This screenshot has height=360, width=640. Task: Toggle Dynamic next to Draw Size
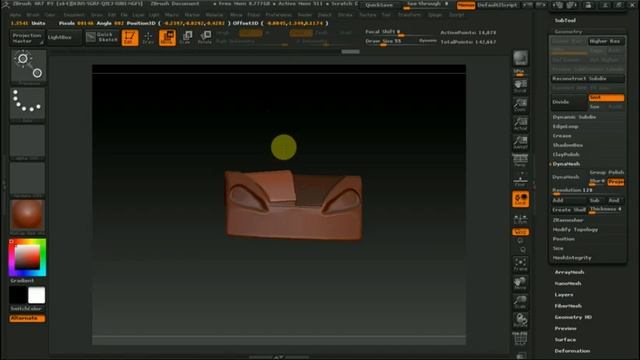pos(428,41)
